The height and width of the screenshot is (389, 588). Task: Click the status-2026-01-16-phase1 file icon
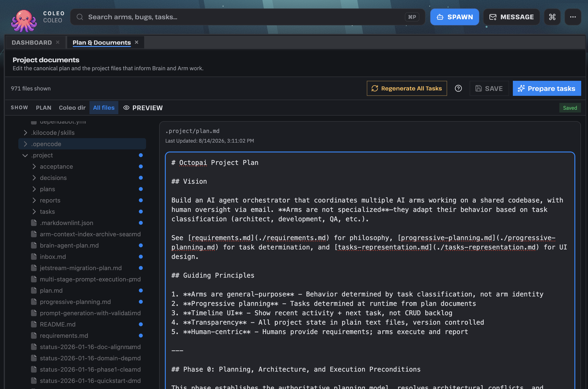tap(34, 370)
